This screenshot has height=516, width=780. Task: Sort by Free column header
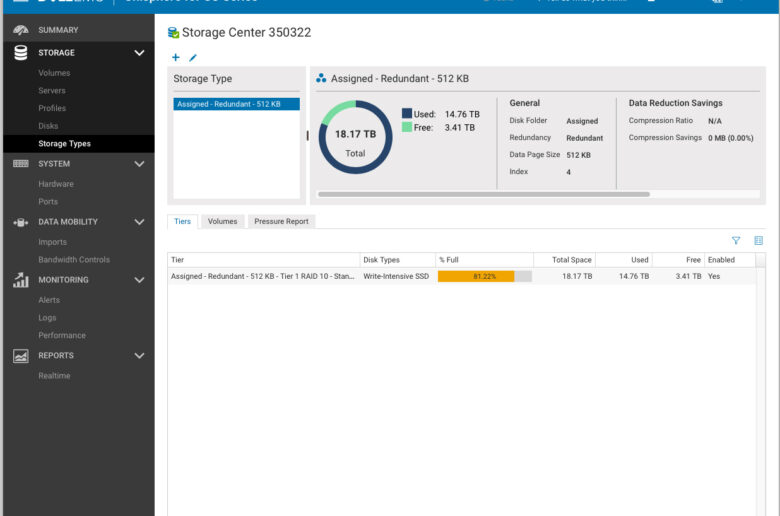pyautogui.click(x=678, y=260)
